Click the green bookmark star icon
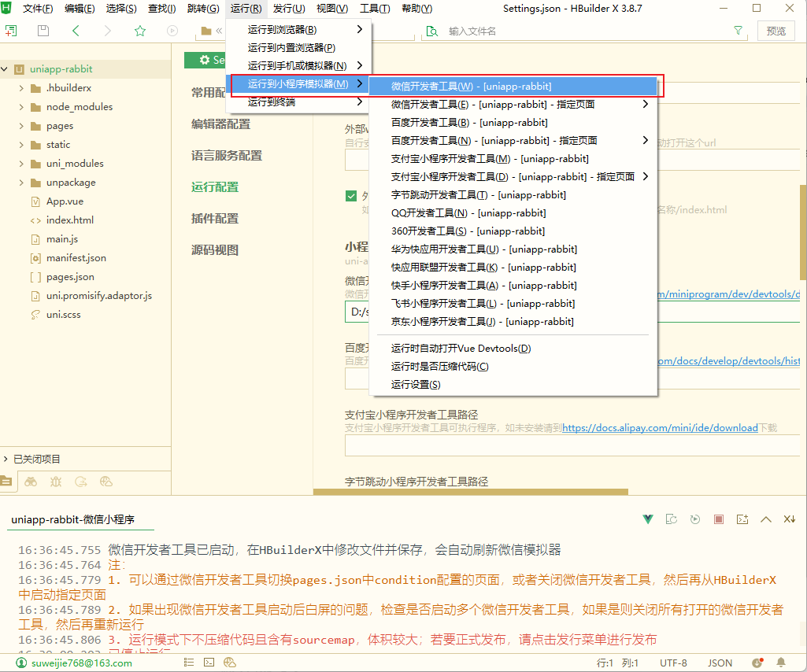The image size is (807, 672). [140, 31]
